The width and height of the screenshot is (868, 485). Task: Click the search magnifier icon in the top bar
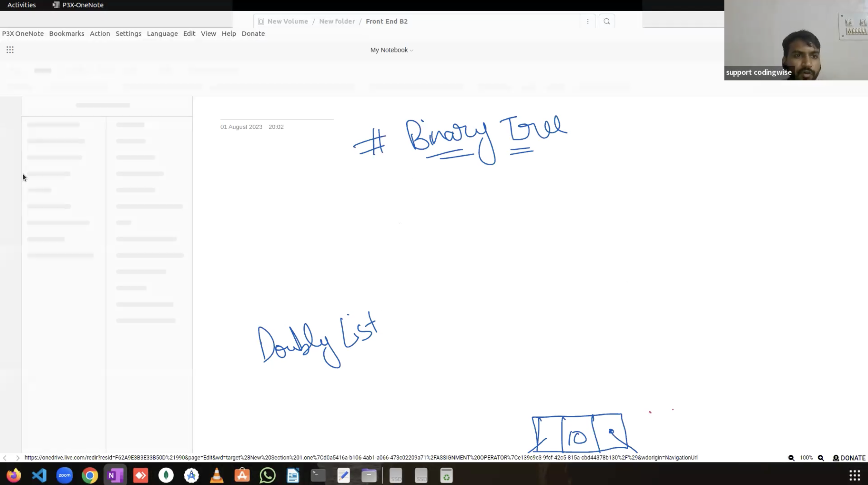tap(606, 21)
